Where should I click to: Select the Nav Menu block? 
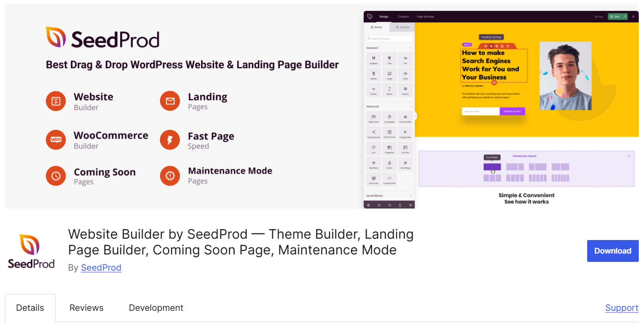coord(374,164)
